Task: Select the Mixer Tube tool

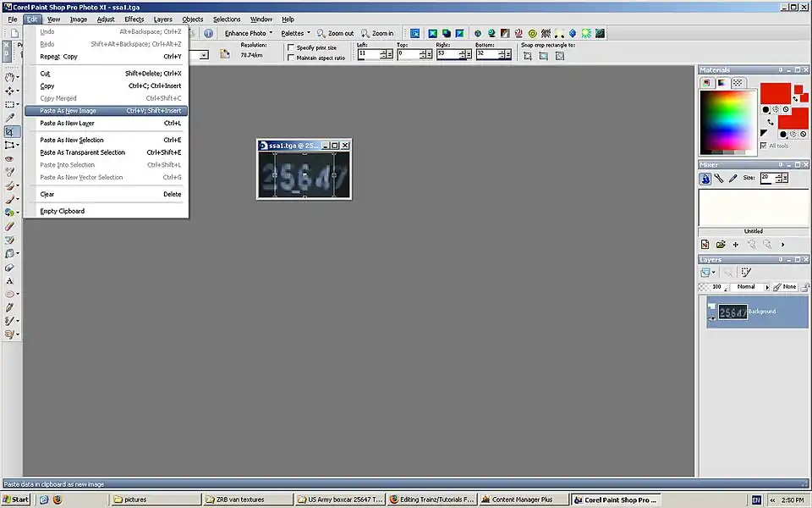Action: pyautogui.click(x=705, y=179)
